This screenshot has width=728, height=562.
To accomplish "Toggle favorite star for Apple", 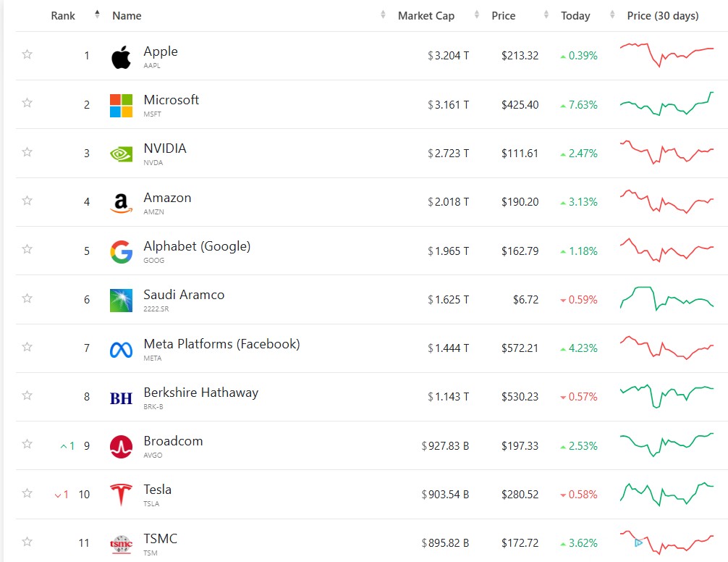I will (27, 54).
